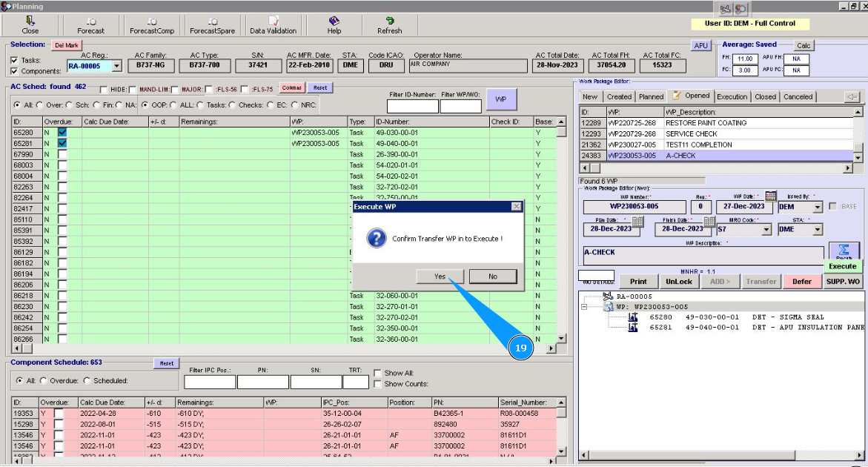Select the Overdue radio in Component Schedule
Image resolution: width=868 pixels, height=467 pixels.
(44, 380)
